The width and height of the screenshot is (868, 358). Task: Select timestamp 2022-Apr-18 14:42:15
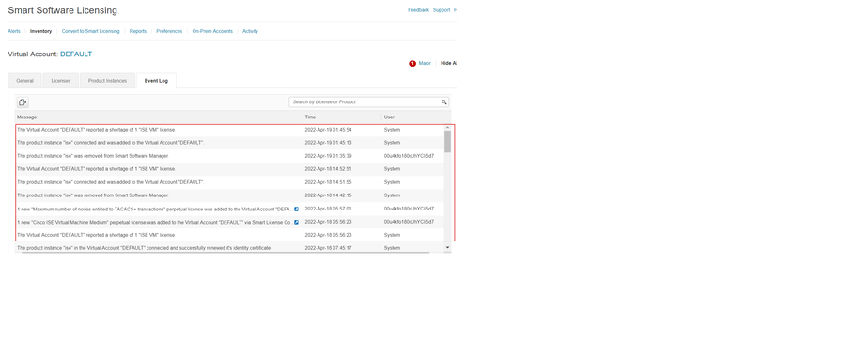(x=328, y=195)
